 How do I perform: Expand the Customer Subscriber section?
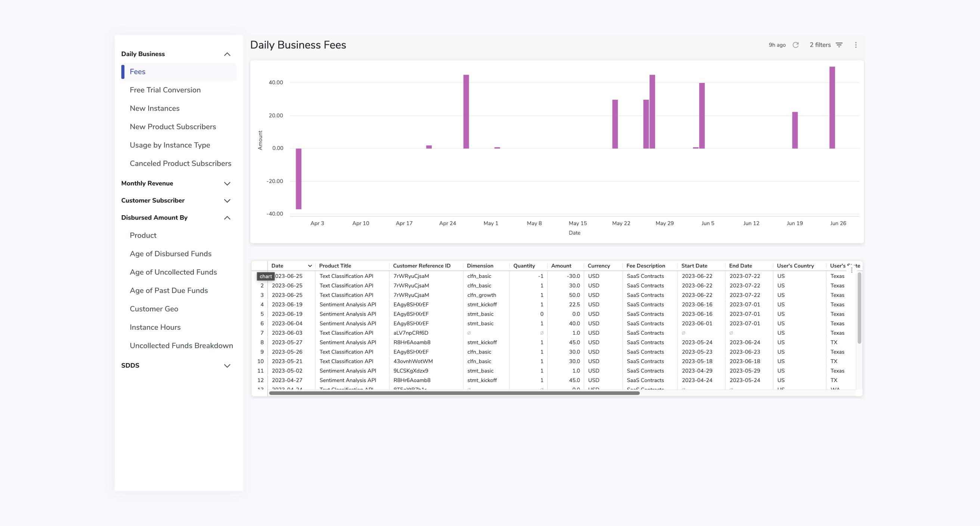pos(227,201)
